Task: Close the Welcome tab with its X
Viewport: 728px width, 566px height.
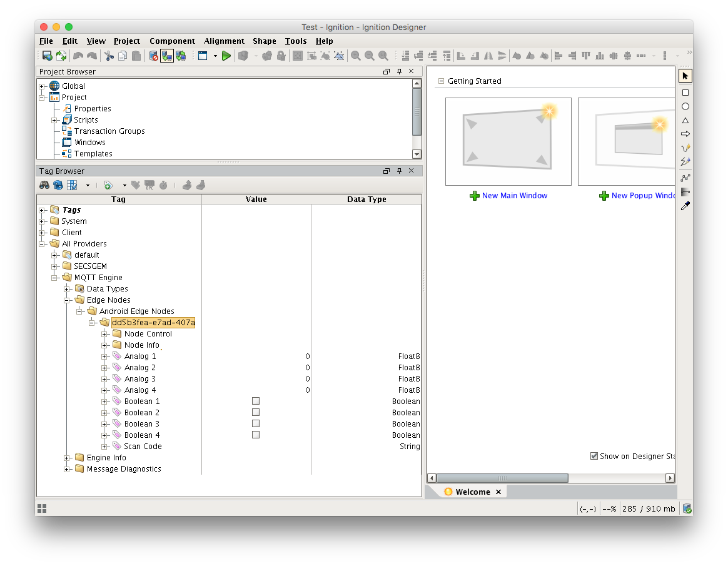Action: (498, 492)
